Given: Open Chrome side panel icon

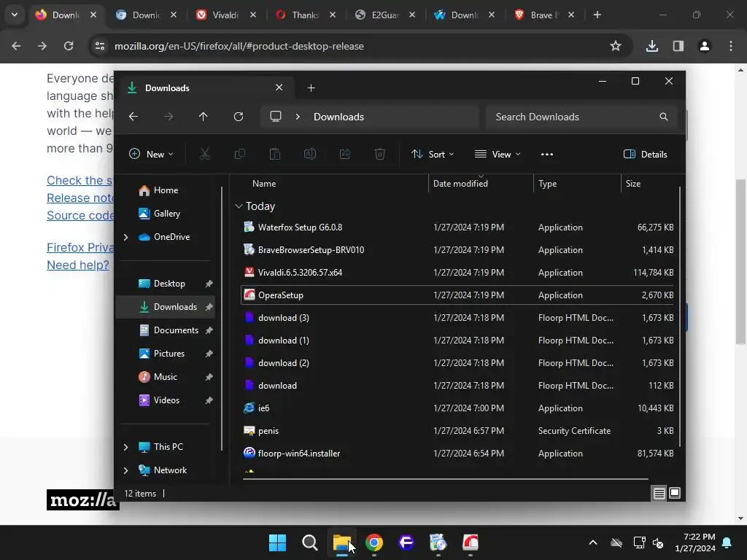Looking at the screenshot, I should pos(678,46).
